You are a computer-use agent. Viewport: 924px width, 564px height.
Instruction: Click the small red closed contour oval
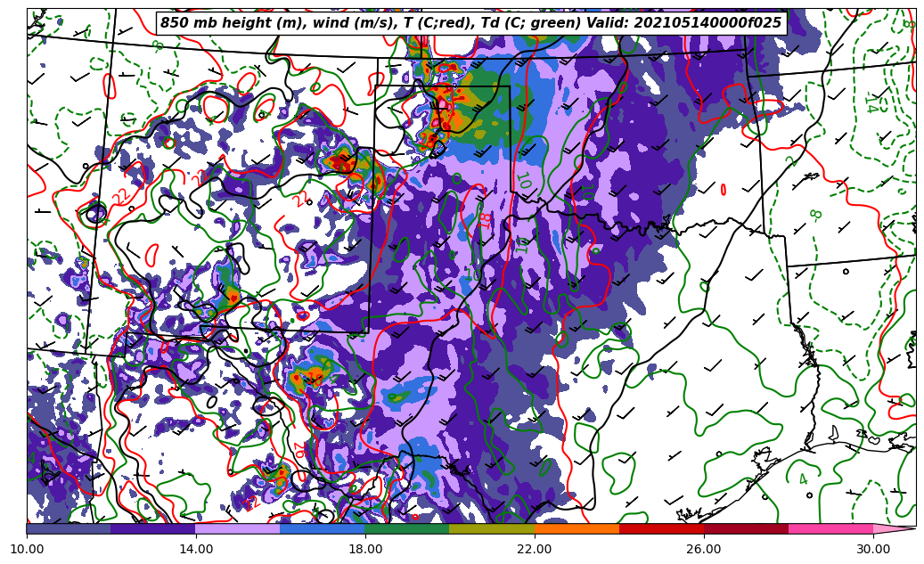coord(723,189)
